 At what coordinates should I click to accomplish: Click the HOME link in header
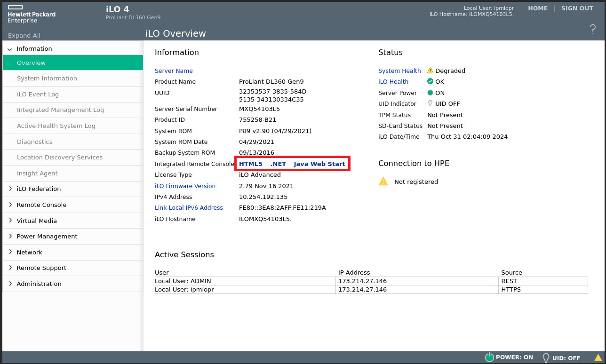[538, 8]
